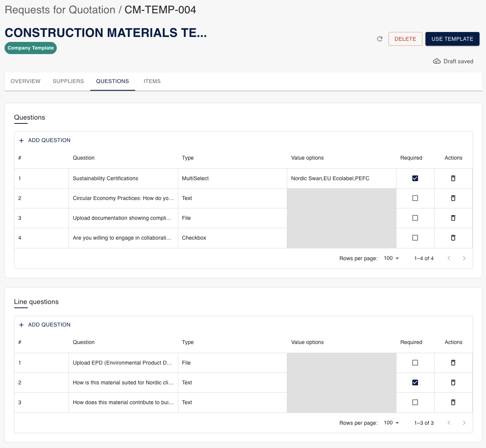Viewport: 486px width, 448px height.
Task: Open Rows per page dropdown in Line questions
Action: coord(392,423)
